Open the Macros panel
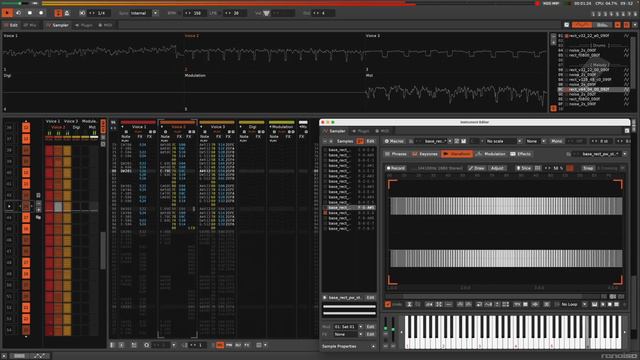This screenshot has height=360, width=640. click(x=394, y=141)
